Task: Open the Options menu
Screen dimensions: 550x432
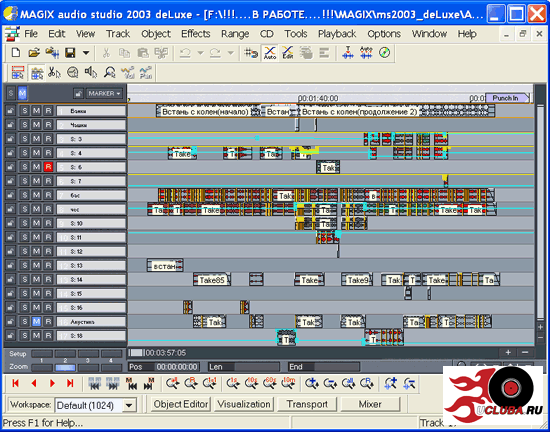Action: pos(384,34)
